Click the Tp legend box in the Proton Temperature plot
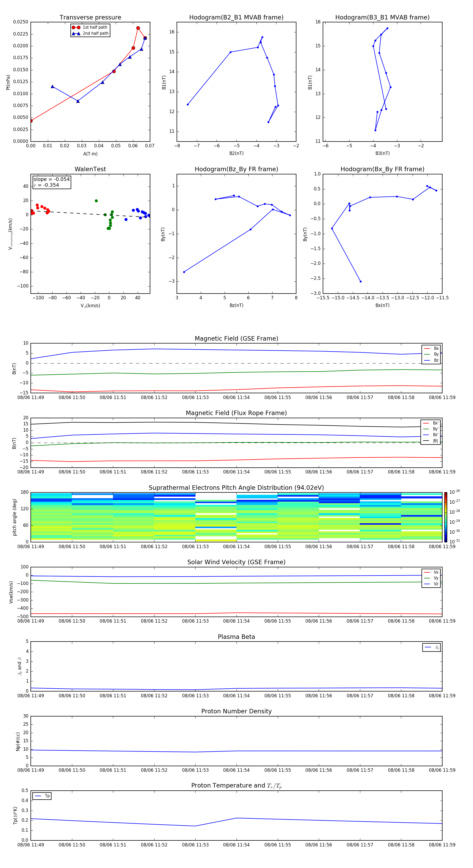The height and width of the screenshot is (868, 473). tap(42, 796)
